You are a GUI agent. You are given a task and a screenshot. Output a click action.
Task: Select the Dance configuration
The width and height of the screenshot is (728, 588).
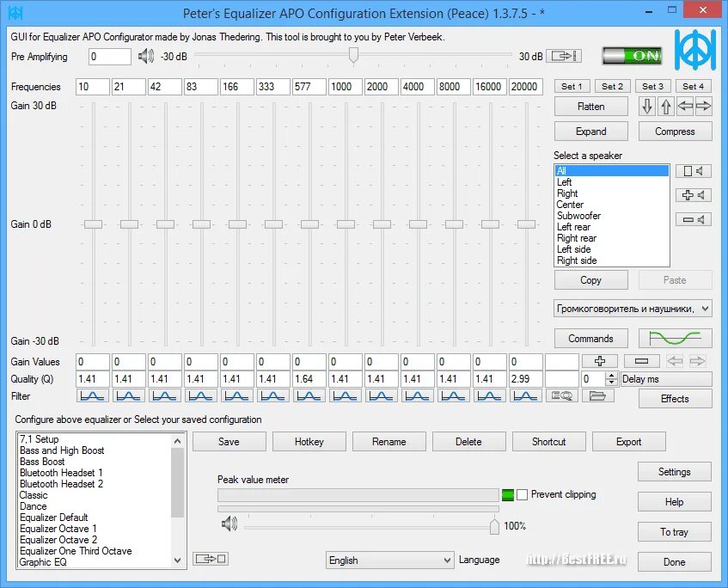point(95,506)
